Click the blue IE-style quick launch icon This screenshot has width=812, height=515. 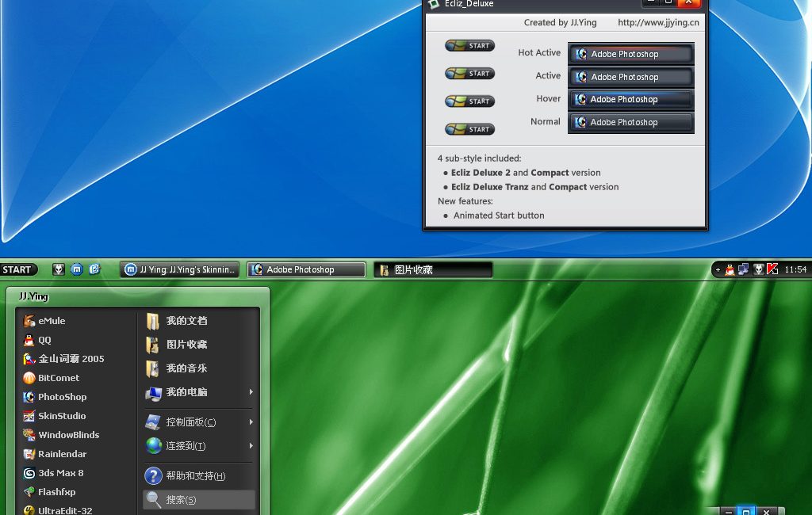[x=94, y=269]
